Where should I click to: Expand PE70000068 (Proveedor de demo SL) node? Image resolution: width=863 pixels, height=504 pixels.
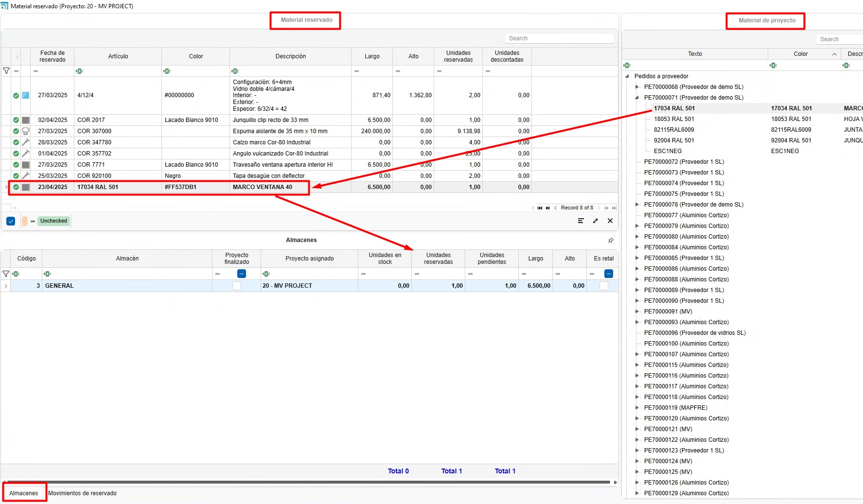(637, 87)
